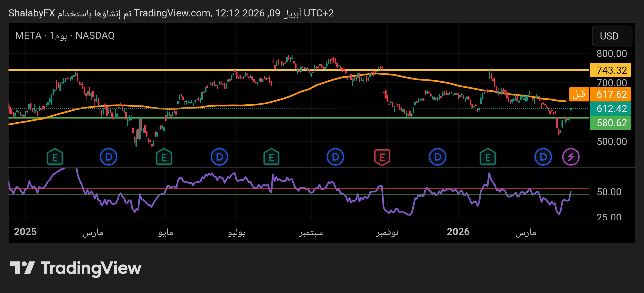Click the last blue D marker near March 2026

click(x=543, y=157)
